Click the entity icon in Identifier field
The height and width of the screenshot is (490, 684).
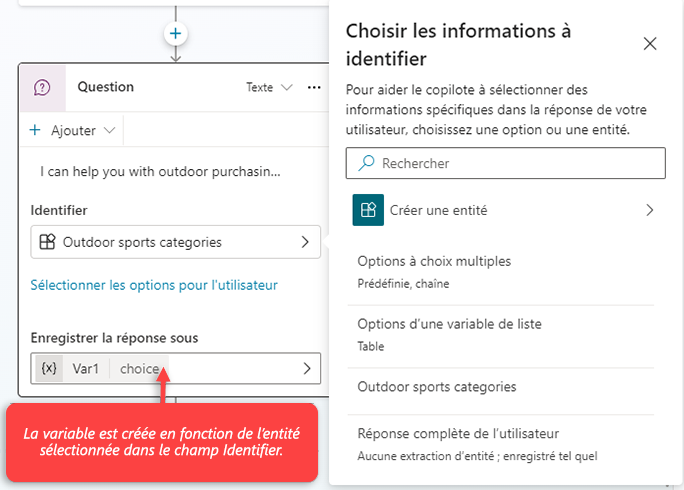point(47,242)
